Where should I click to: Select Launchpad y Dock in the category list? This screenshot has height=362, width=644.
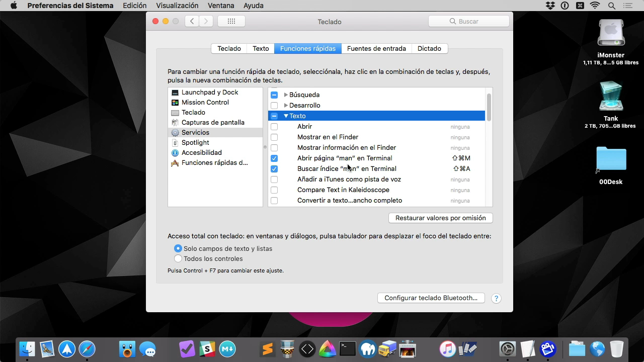215,92
